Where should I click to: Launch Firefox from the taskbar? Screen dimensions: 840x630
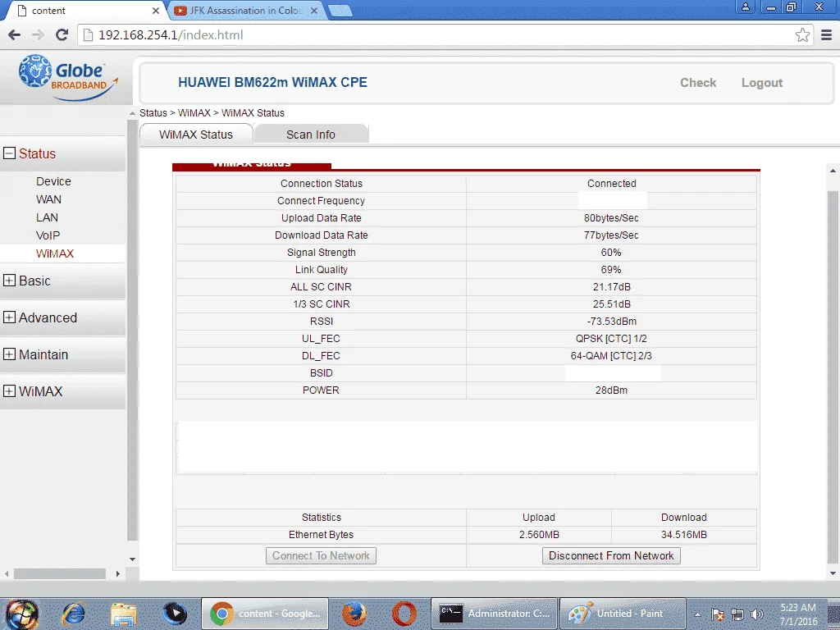coord(354,614)
